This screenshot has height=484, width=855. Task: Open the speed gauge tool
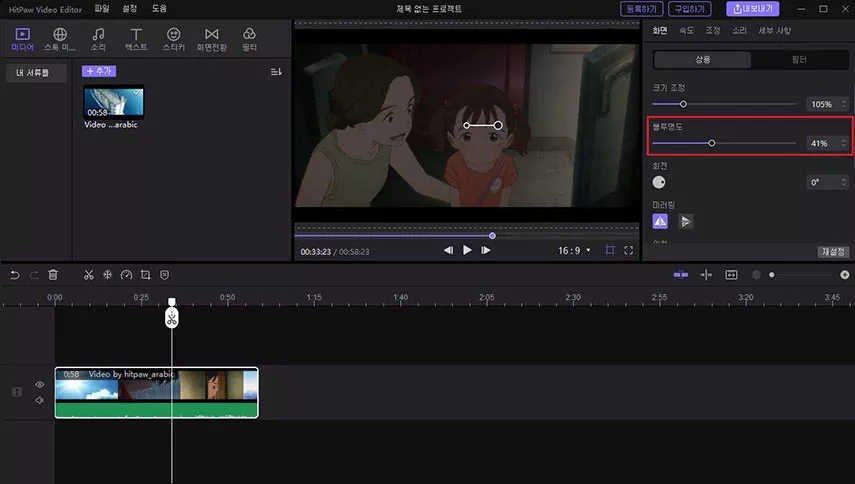(x=127, y=275)
